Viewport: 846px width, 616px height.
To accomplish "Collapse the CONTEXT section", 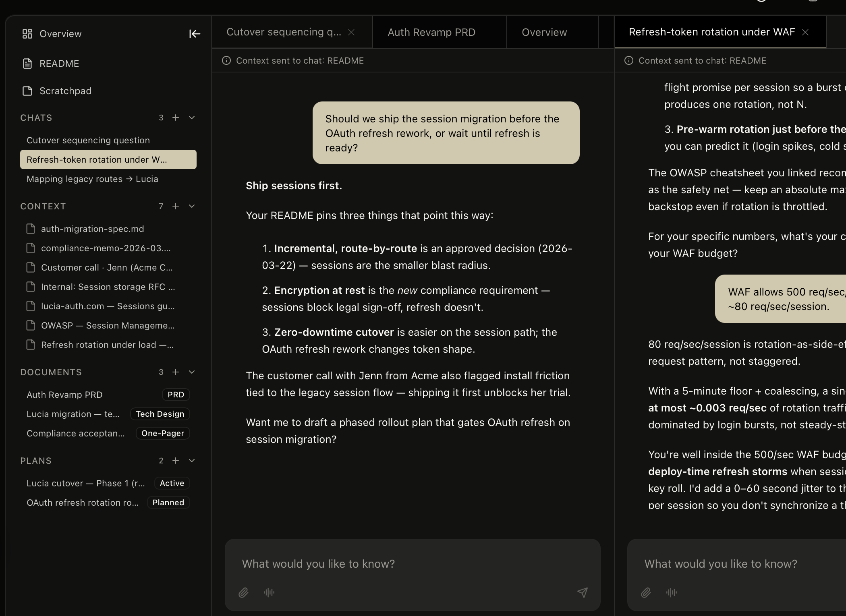I will 192,206.
